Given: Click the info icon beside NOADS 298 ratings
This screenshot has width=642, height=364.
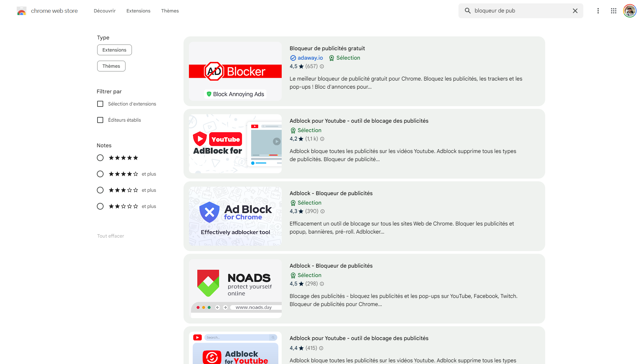Looking at the screenshot, I should pos(322,284).
